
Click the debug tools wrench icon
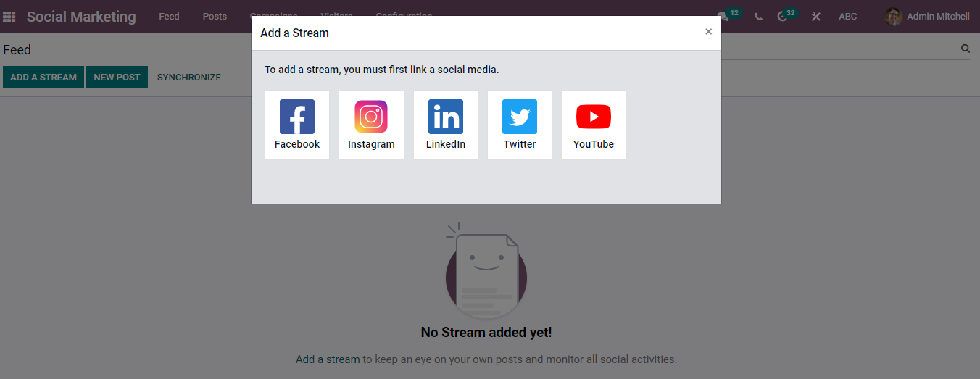pos(816,16)
